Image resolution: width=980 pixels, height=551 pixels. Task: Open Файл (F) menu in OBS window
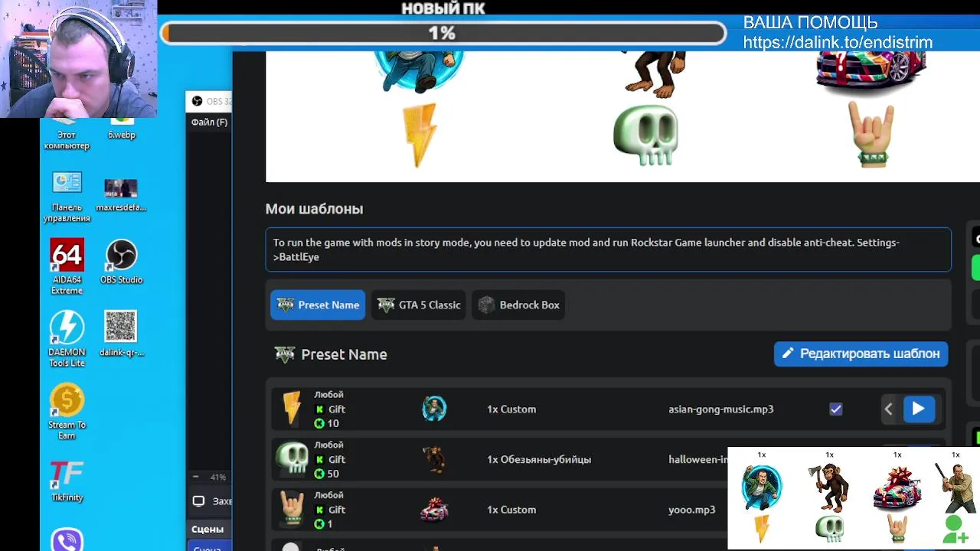tap(209, 122)
